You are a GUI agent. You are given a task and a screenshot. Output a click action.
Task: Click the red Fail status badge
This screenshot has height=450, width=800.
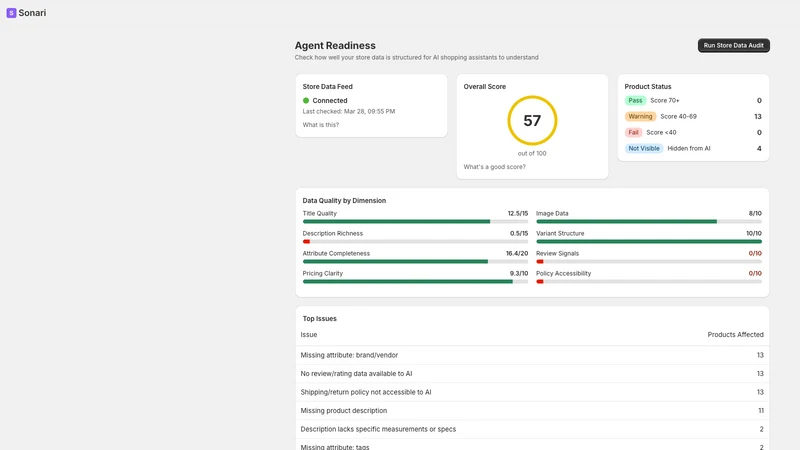pos(633,132)
